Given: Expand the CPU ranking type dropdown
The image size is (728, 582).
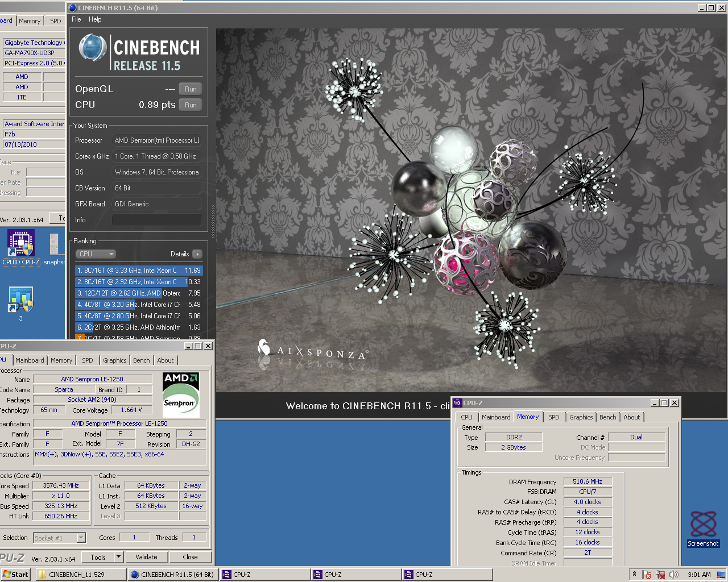Looking at the screenshot, I should (x=96, y=254).
